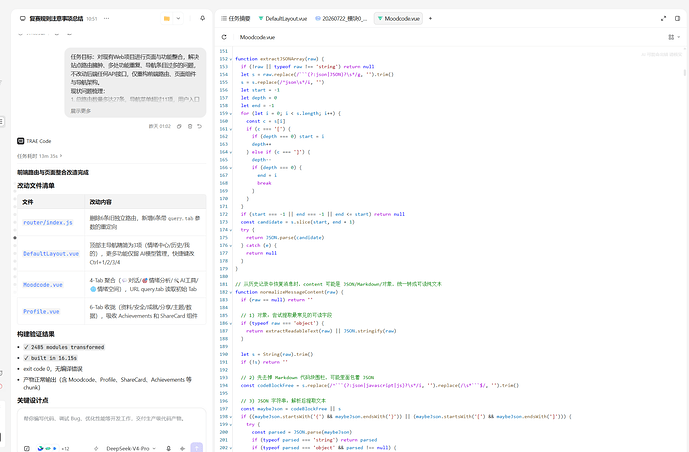Click the icon right of the microphone

coord(182,448)
